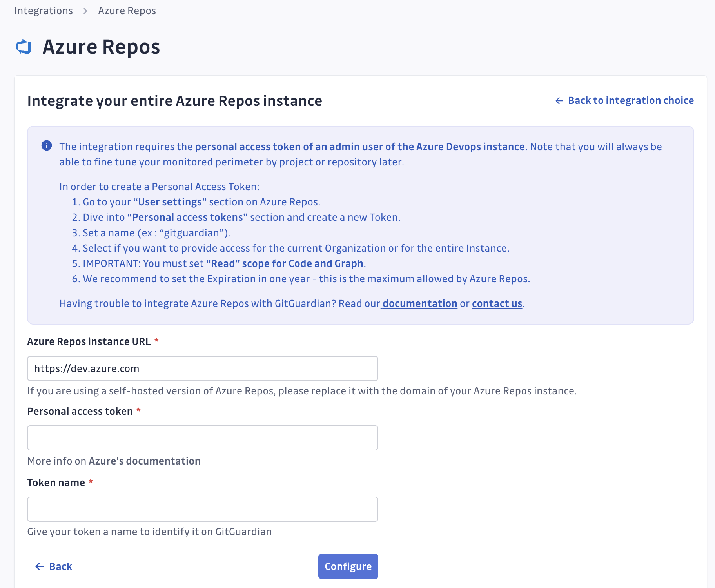Viewport: 715px width, 588px height.
Task: Click 'IMPORTANT: You must set Read scope' step
Action: tap(219, 263)
